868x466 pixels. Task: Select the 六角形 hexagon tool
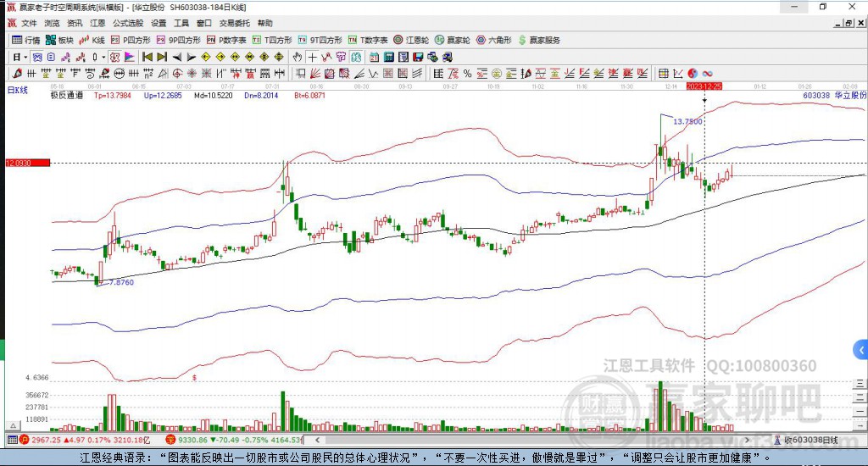coord(494,40)
